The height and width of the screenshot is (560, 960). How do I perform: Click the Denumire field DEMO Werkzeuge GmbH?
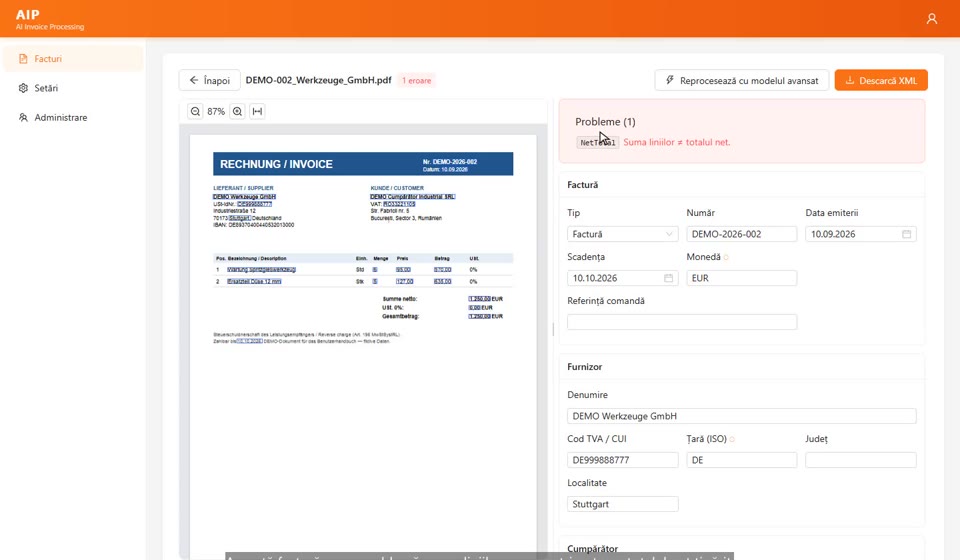[741, 416]
